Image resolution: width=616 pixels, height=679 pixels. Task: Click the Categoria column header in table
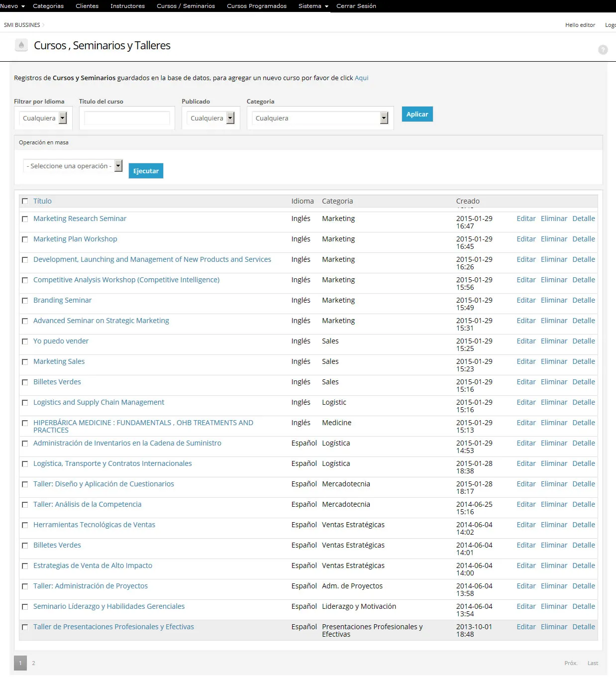[x=337, y=201]
